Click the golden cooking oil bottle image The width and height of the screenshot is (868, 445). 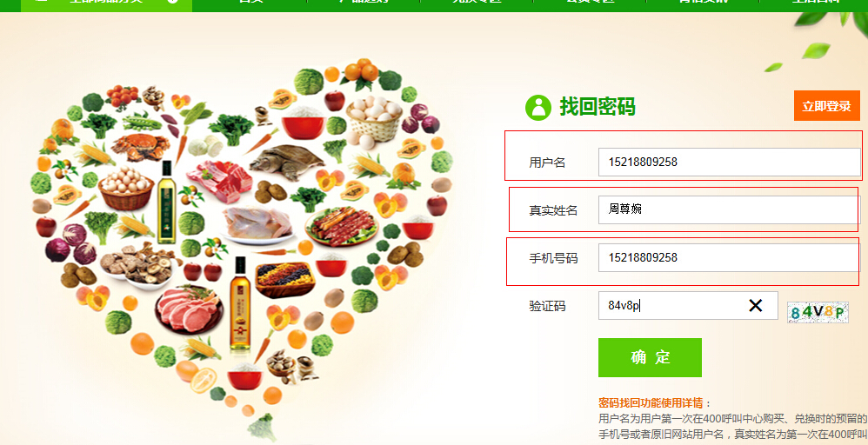(240, 304)
